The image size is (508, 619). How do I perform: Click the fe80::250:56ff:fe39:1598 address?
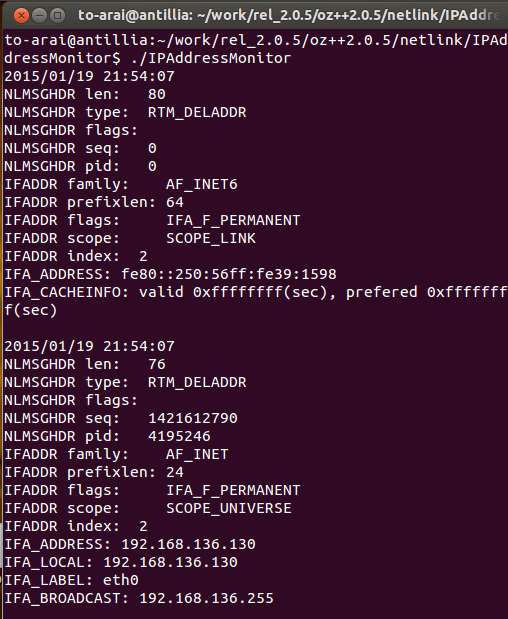coord(229,274)
